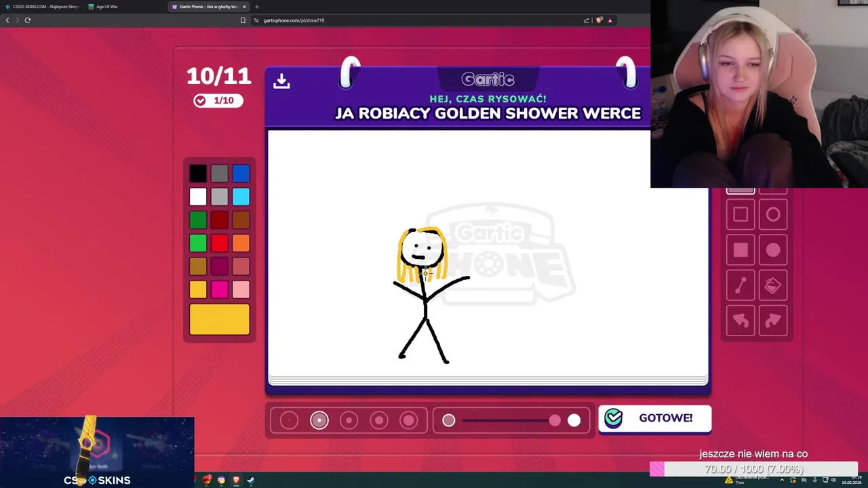Select the filled ellipse shape tool

tap(773, 250)
